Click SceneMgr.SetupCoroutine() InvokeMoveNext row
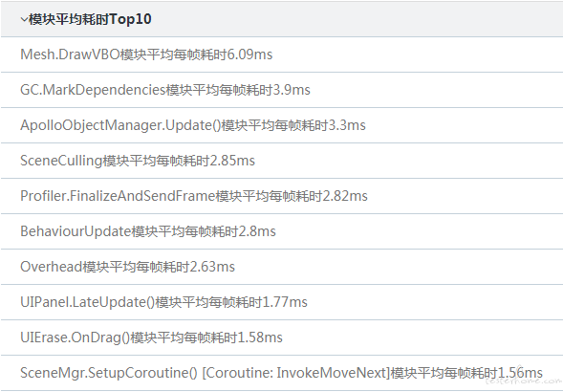The image size is (563, 392). pyautogui.click(x=281, y=373)
